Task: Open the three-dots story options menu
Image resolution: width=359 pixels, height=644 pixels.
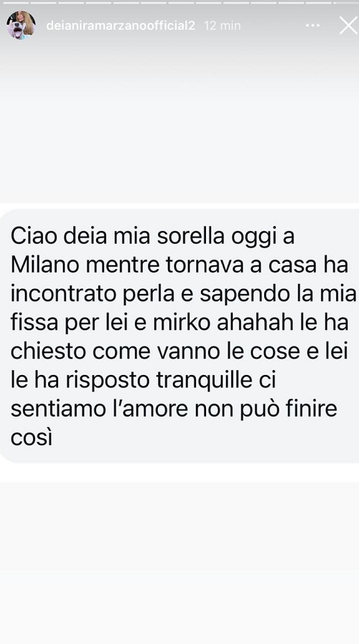Action: (312, 26)
